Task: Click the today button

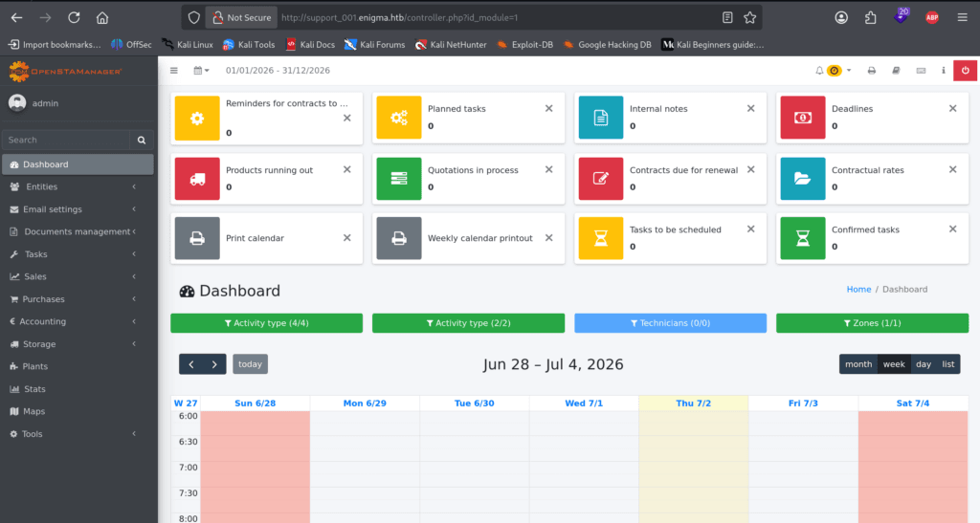Action: [250, 364]
